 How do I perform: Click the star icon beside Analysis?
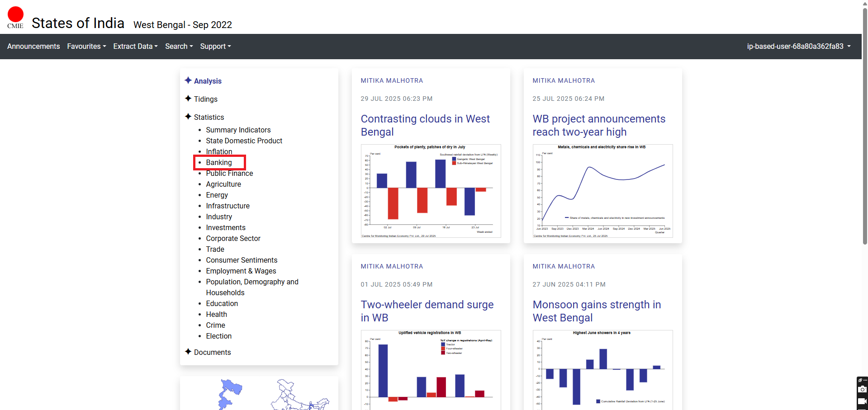click(188, 80)
